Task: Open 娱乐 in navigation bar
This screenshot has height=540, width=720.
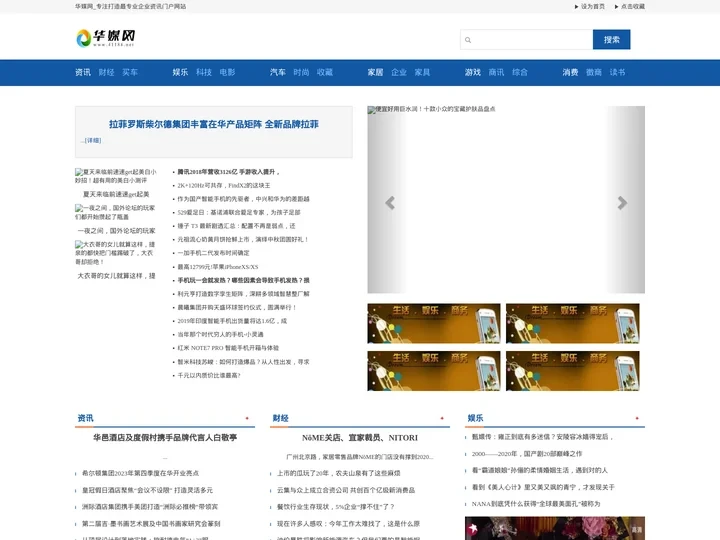Action: (x=180, y=72)
